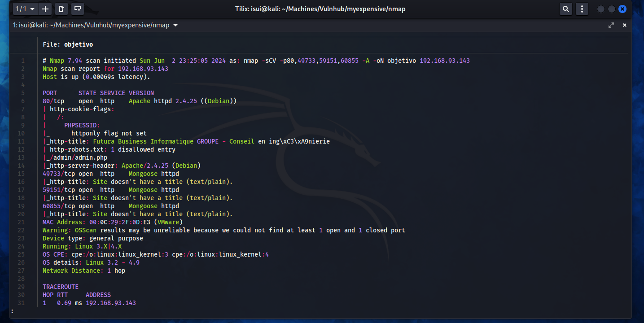Expand the terminal title dropdown arrow
The height and width of the screenshot is (323, 644).
[175, 26]
